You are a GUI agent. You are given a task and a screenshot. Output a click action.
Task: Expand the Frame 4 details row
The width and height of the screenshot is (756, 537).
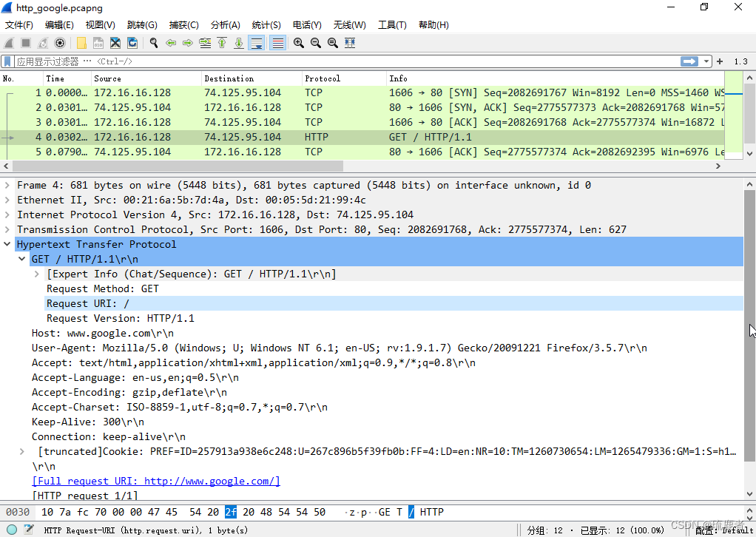[x=7, y=185]
